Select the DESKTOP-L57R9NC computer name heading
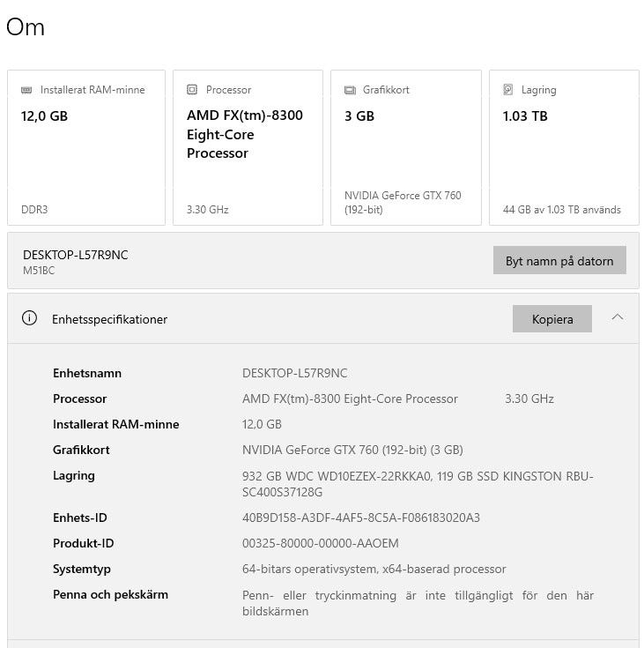This screenshot has height=648, width=644. pos(76,255)
